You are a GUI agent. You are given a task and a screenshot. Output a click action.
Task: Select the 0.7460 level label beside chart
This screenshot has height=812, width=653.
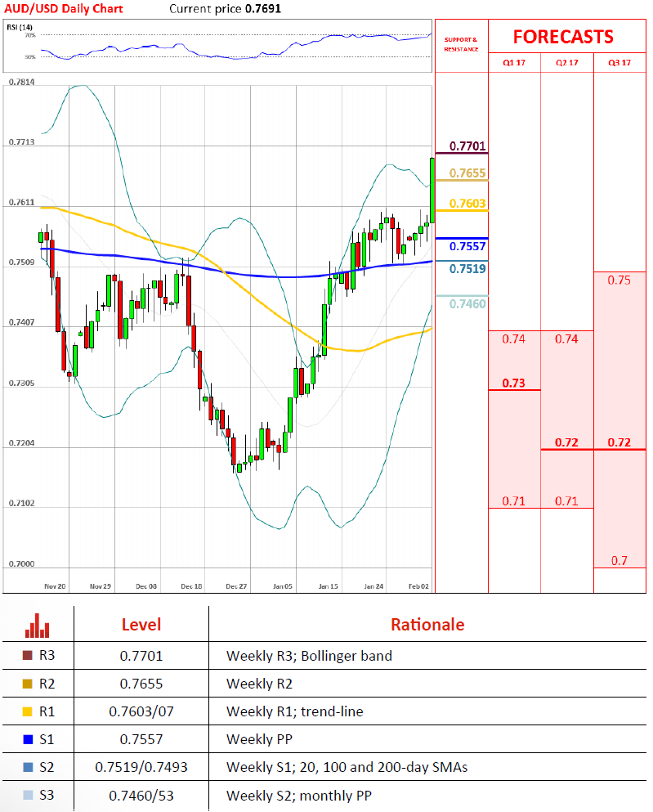tap(467, 303)
